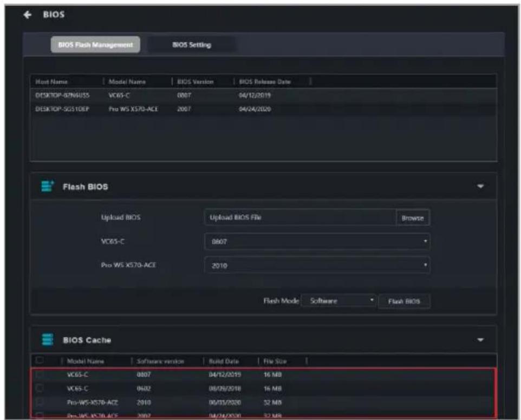This screenshot has width=521, height=420.
Task: Sort by BIOS Release Date column header
Action: pos(265,82)
